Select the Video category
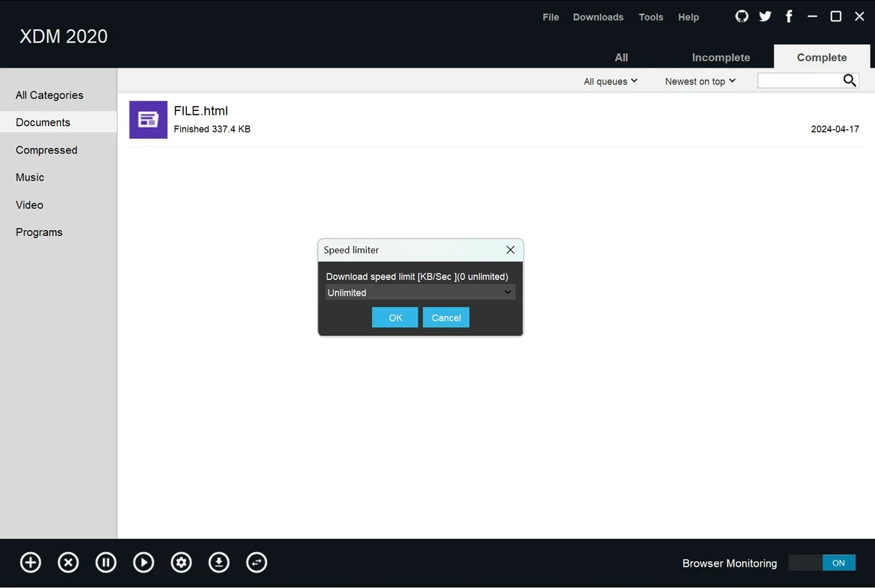Screen dimensions: 875x588 pyautogui.click(x=59, y=205)
